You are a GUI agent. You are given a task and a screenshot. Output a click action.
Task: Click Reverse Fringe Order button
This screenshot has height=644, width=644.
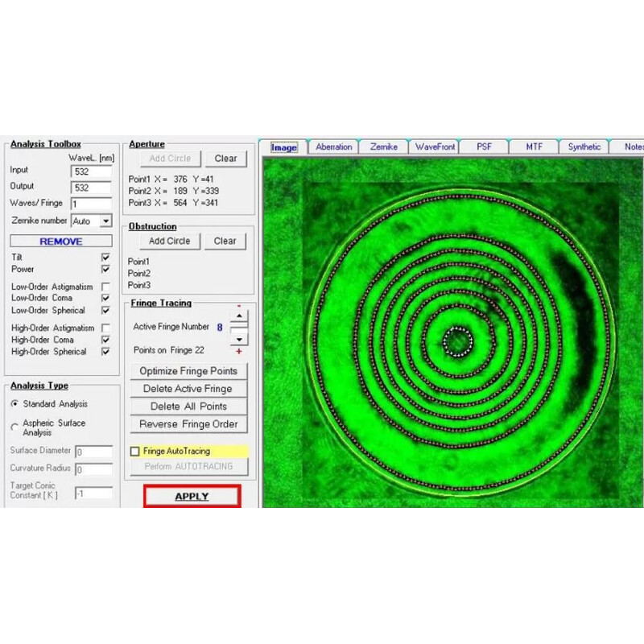pos(188,424)
